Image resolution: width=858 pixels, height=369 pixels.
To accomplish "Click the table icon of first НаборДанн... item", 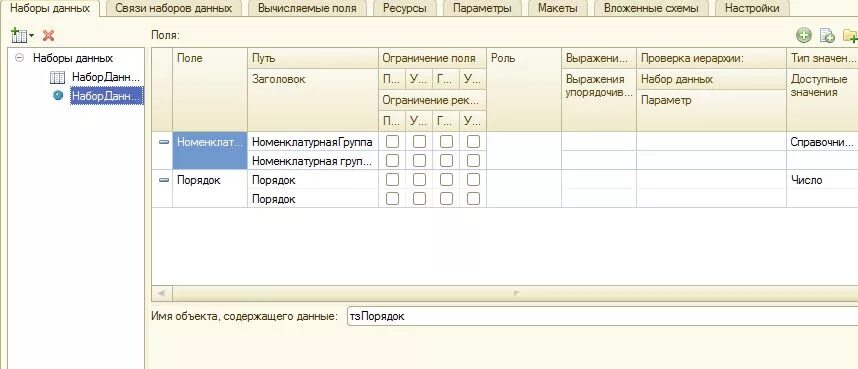I will click(x=57, y=77).
